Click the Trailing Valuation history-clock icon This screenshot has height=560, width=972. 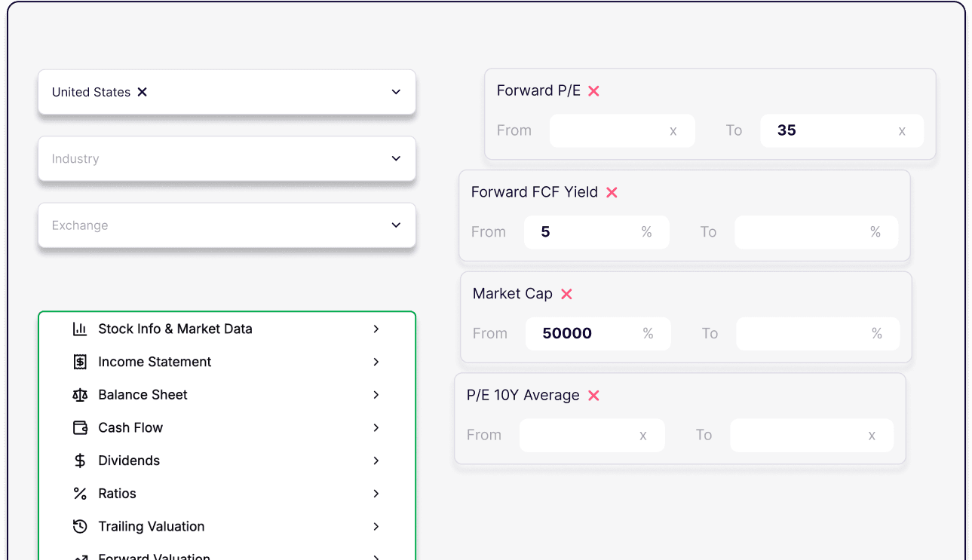(80, 526)
